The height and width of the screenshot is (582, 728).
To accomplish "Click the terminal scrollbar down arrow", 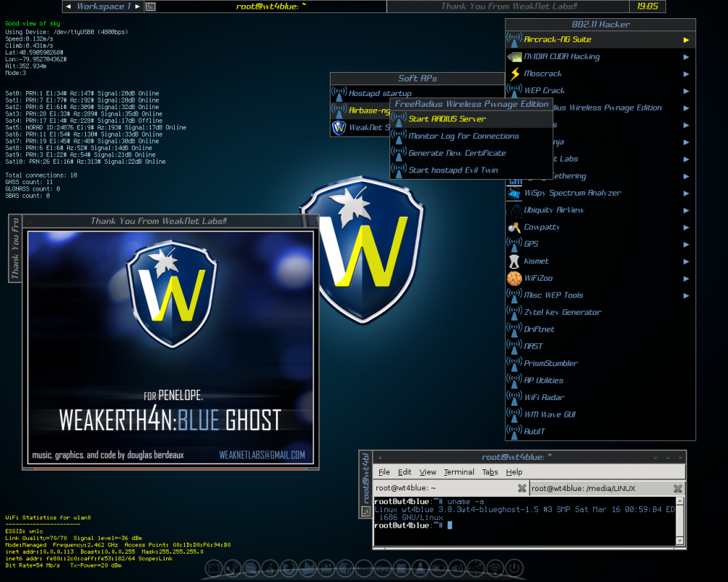I will pos(680,541).
